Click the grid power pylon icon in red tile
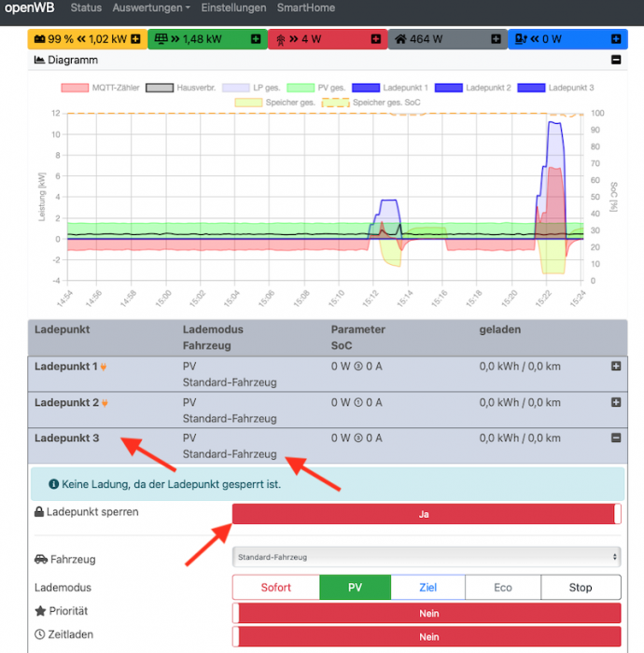Image resolution: width=644 pixels, height=653 pixels. tap(280, 39)
